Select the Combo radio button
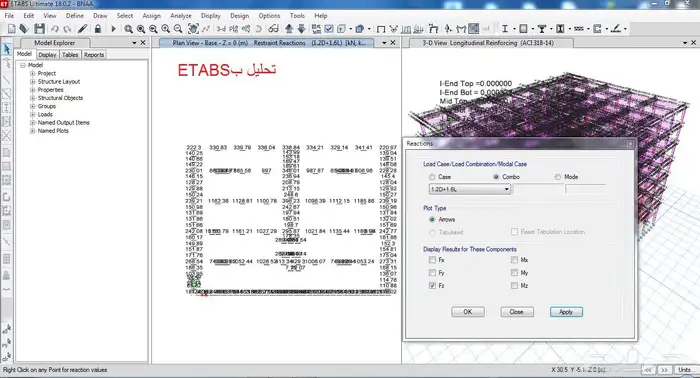Screen dimensions: 700x378 496,177
